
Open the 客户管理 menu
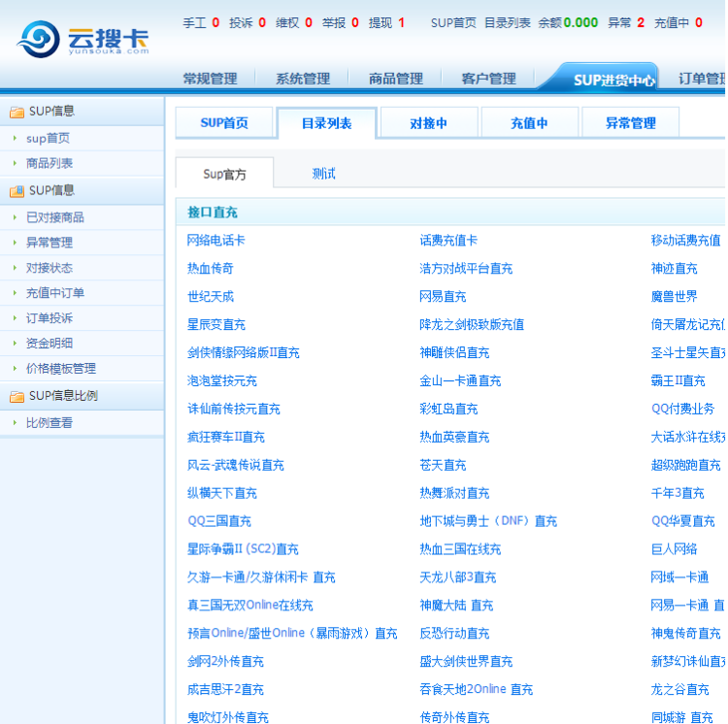click(489, 79)
